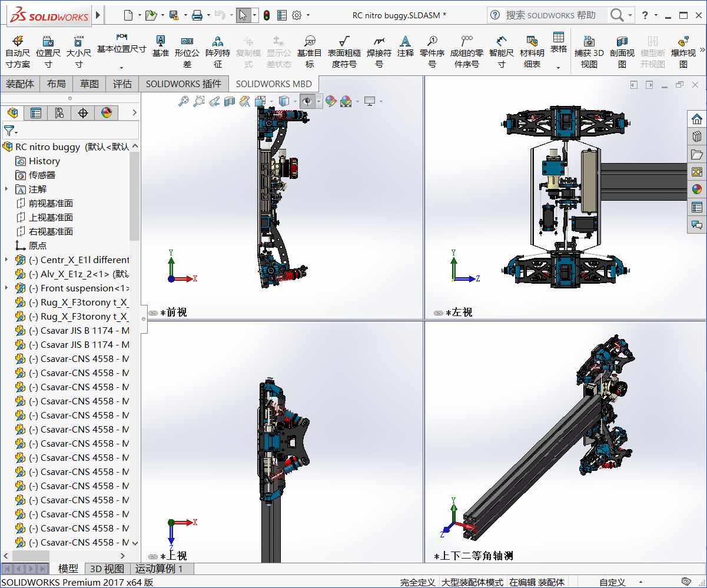707x588 pixels.
Task: Click the 基准 datum tool
Action: click(x=161, y=46)
